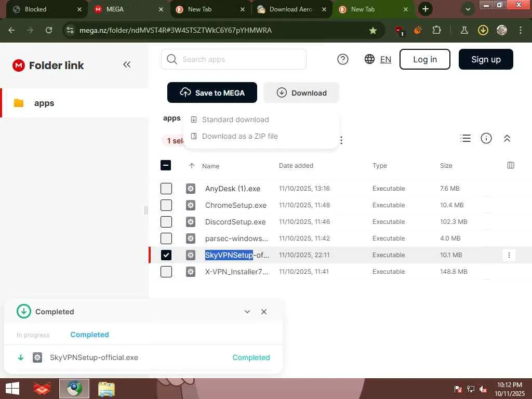Open column settings icon in table header
This screenshot has width=532, height=399.
(x=510, y=165)
